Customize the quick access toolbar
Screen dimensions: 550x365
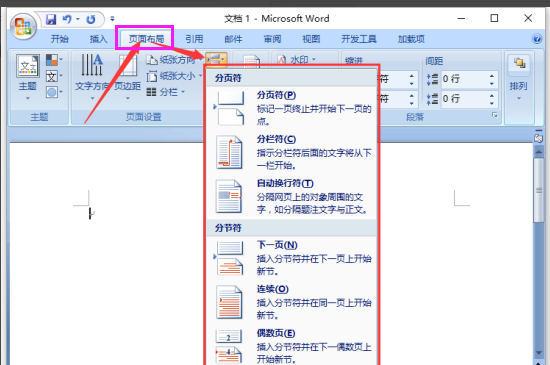tap(112, 19)
